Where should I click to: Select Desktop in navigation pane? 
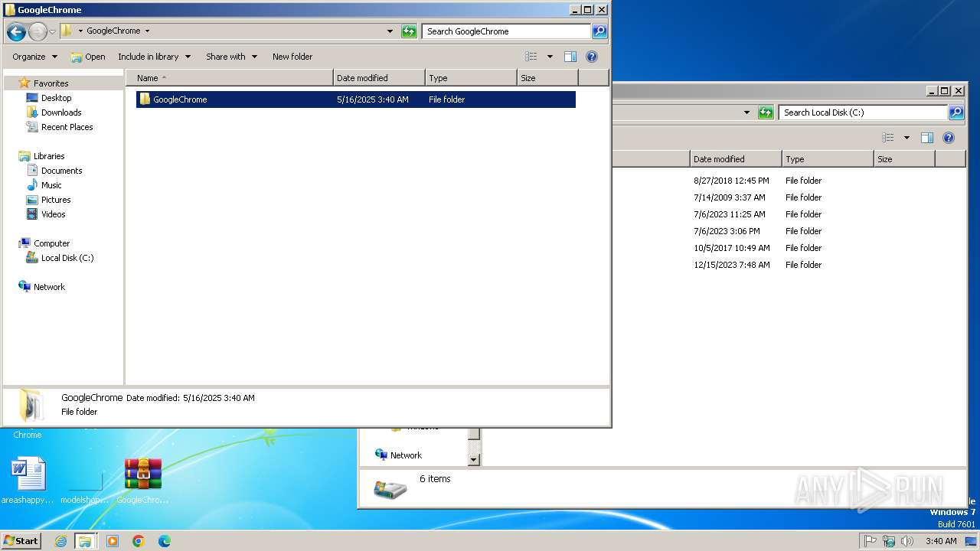[x=56, y=98]
